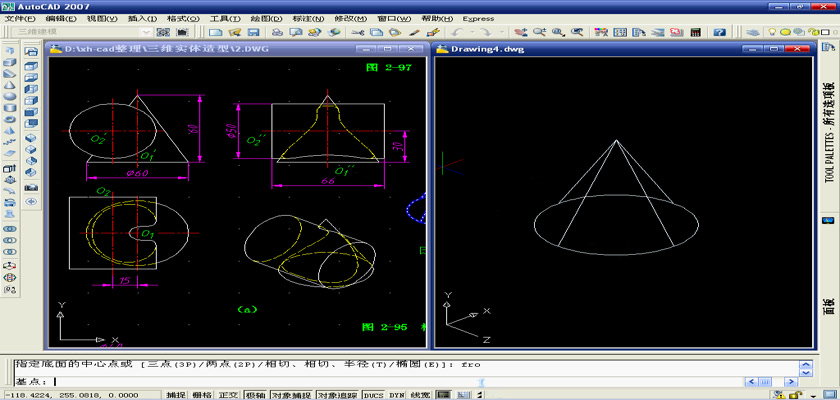Click the Workspace Settings icon beside workspace combo
The height and width of the screenshot is (400, 840).
[x=163, y=32]
